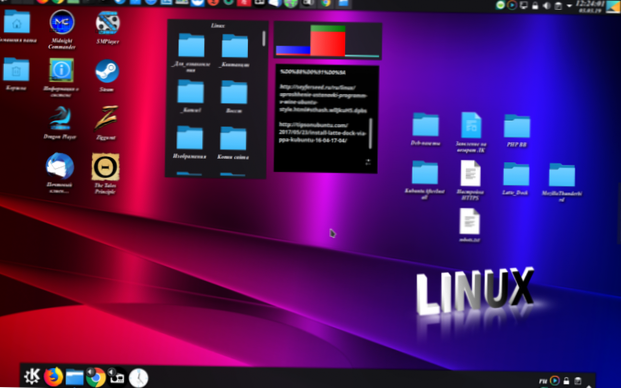
Task: Open the Ziggurat game shortcut
Action: (106, 118)
